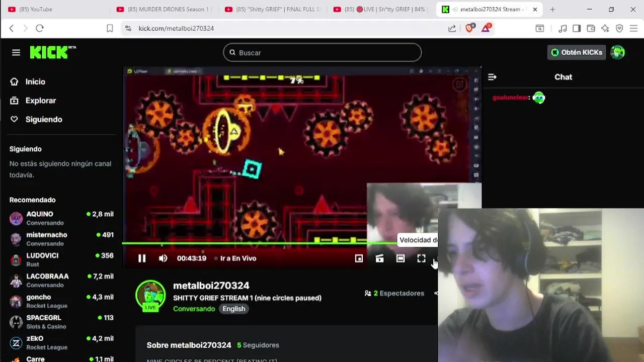Open the misternacho recommended channel
Screen dimensions: 644x362
pos(61,239)
